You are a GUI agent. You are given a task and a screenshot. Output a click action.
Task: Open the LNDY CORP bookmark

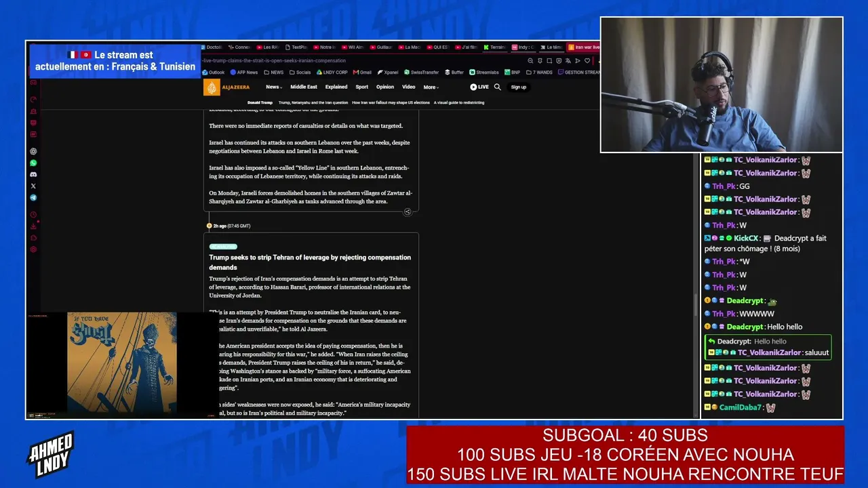point(332,72)
